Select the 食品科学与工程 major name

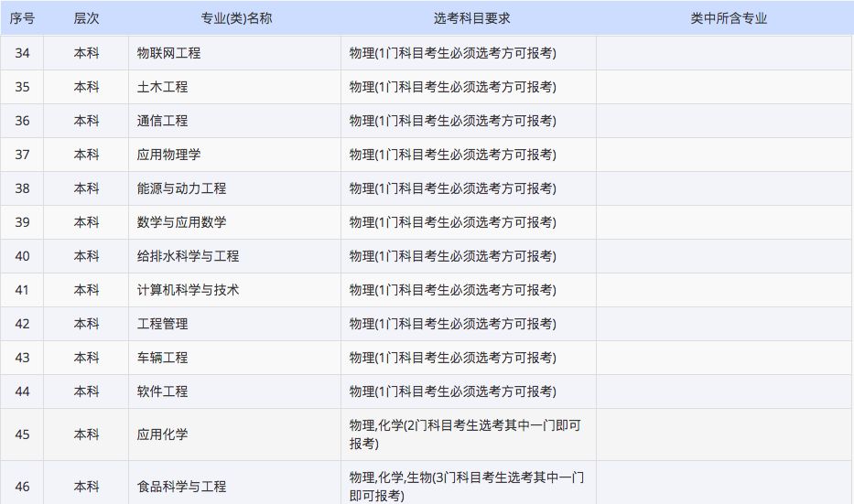pos(181,487)
